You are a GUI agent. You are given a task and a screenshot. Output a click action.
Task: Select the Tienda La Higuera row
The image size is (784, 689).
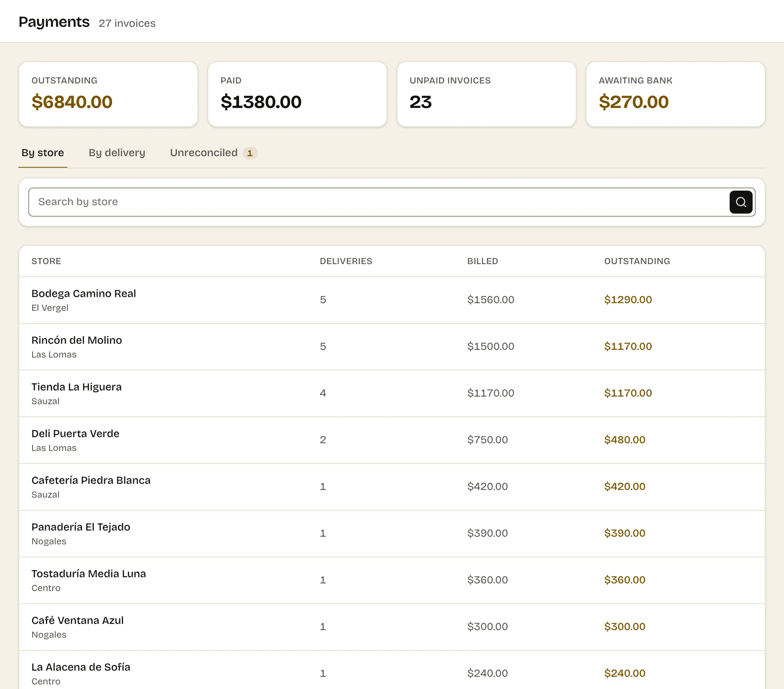click(392, 393)
